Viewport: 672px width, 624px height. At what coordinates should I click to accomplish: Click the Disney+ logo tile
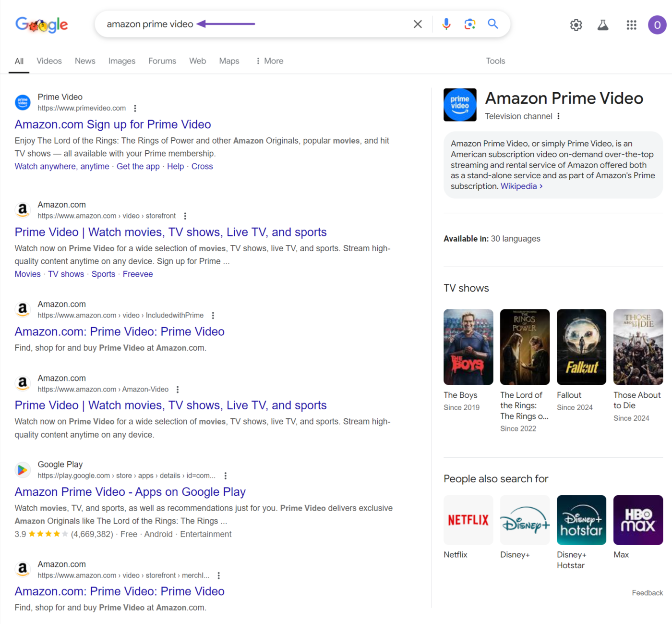point(525,520)
